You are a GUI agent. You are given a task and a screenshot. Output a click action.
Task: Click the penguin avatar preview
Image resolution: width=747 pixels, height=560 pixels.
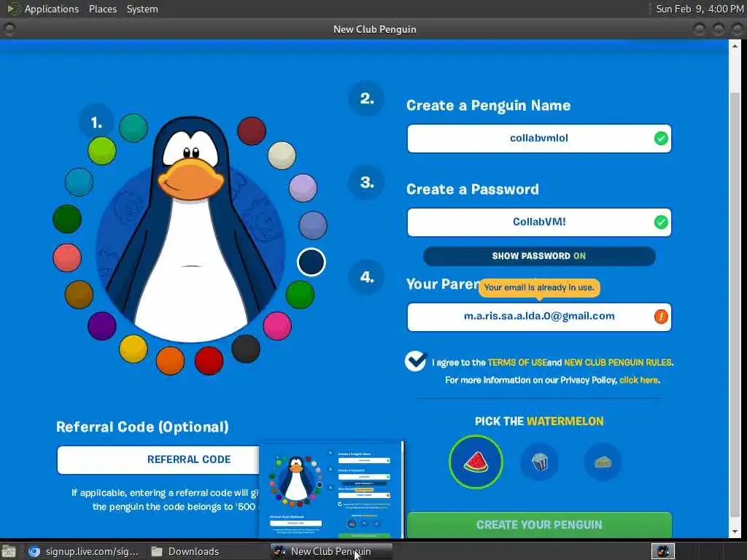click(190, 228)
